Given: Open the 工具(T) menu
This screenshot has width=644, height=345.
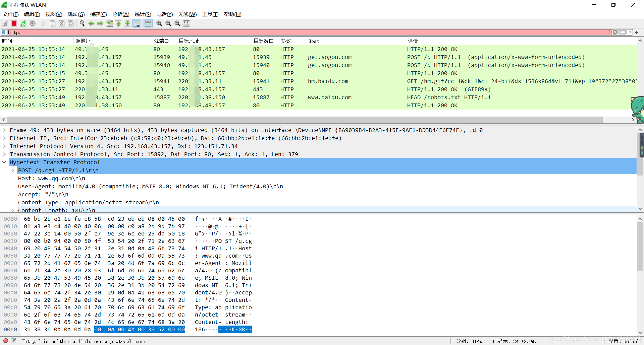Looking at the screenshot, I should click(x=210, y=14).
